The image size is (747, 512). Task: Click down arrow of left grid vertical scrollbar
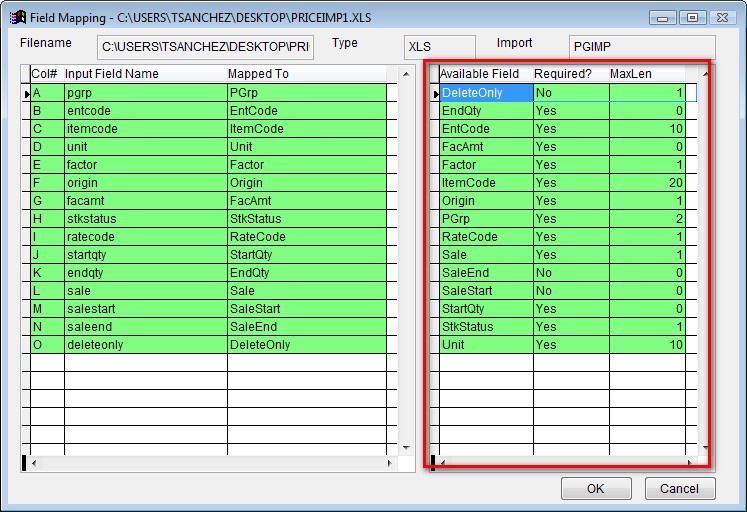click(406, 448)
